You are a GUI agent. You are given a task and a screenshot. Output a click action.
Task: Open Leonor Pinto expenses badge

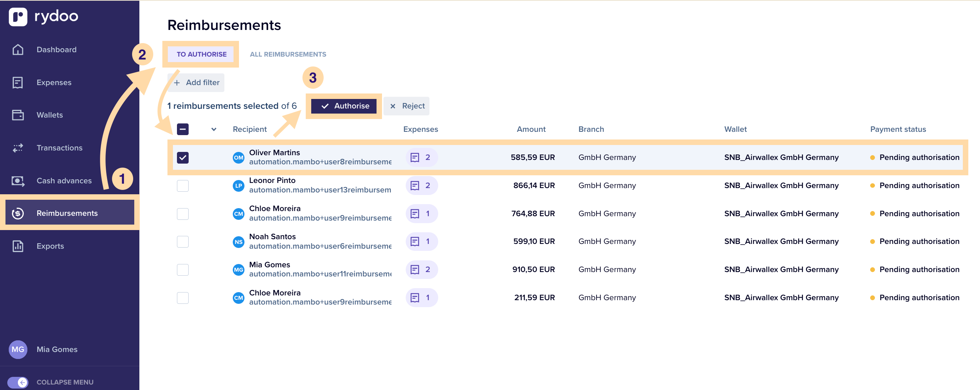421,186
